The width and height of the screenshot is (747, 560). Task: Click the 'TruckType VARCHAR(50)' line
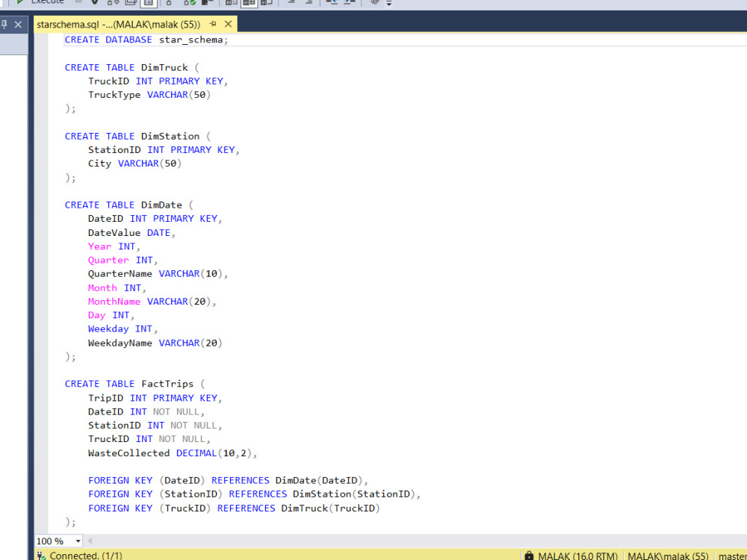click(149, 95)
